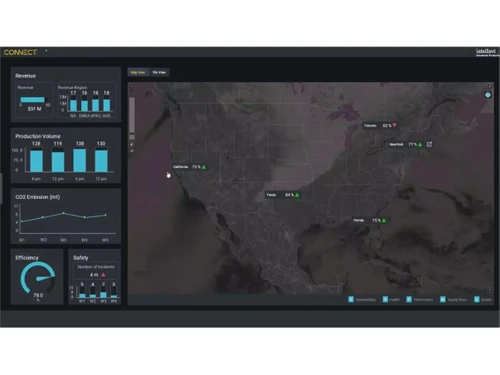Image resolution: width=500 pixels, height=375 pixels.
Task: Click the 'Efficiency' panel title
Action: [27, 258]
